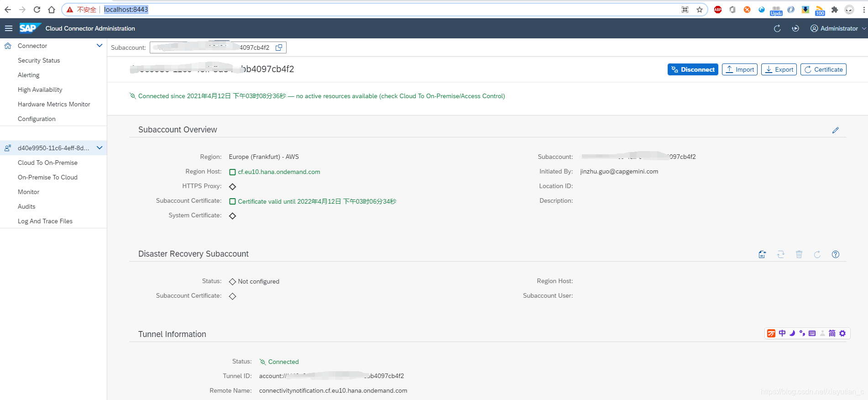The image size is (868, 400).
Task: Click the disaster recovery delete trash icon
Action: [x=799, y=254]
